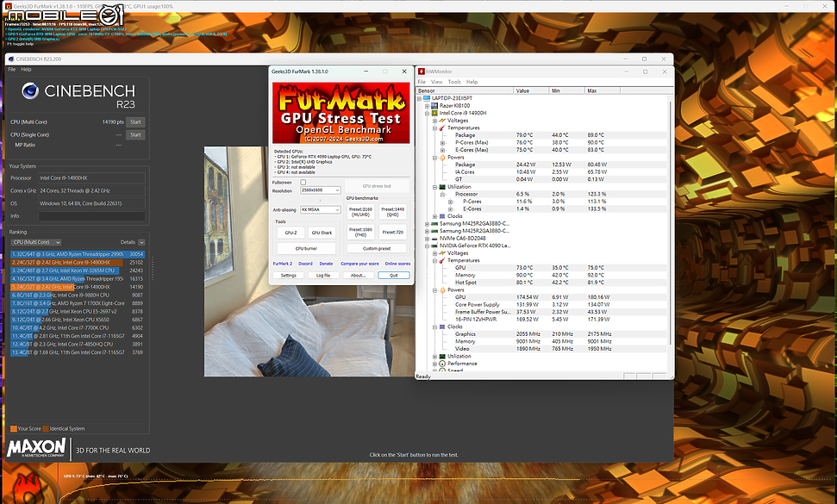Image resolution: width=837 pixels, height=504 pixels.
Task: Click the MAXON logo in Cinebench
Action: [36, 447]
